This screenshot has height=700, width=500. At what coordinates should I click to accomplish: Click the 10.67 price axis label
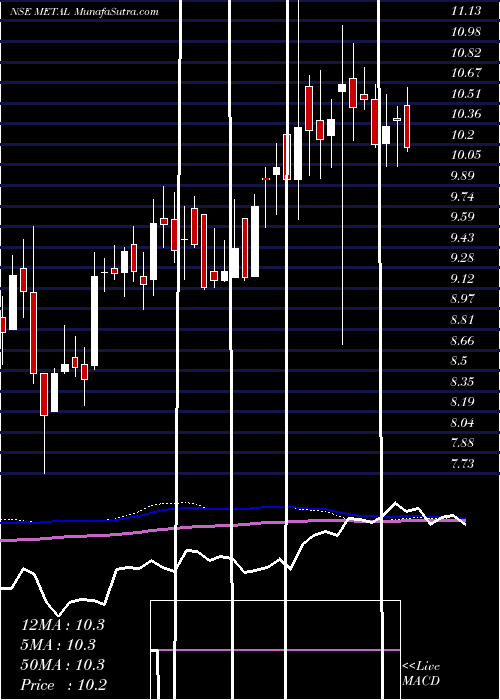pyautogui.click(x=466, y=73)
